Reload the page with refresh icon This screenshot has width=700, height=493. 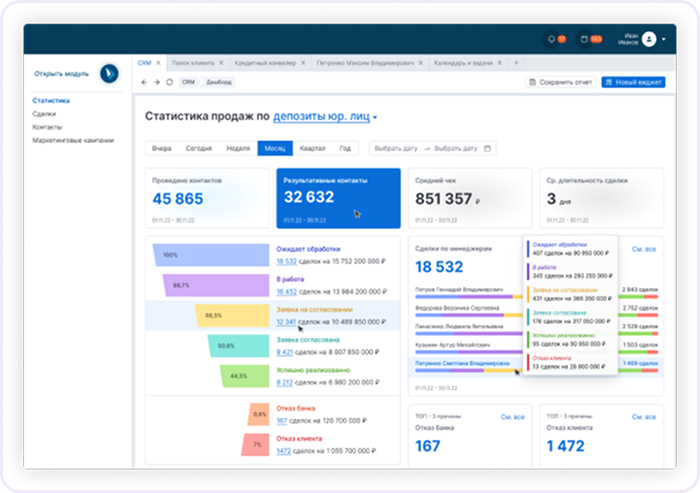(170, 82)
